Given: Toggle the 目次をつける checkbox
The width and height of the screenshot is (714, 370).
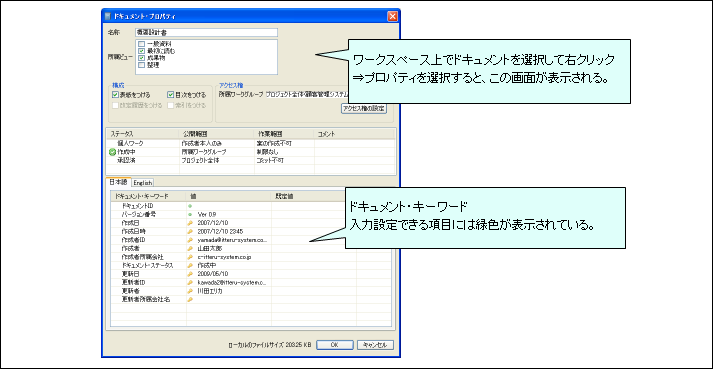Looking at the screenshot, I should point(170,95).
